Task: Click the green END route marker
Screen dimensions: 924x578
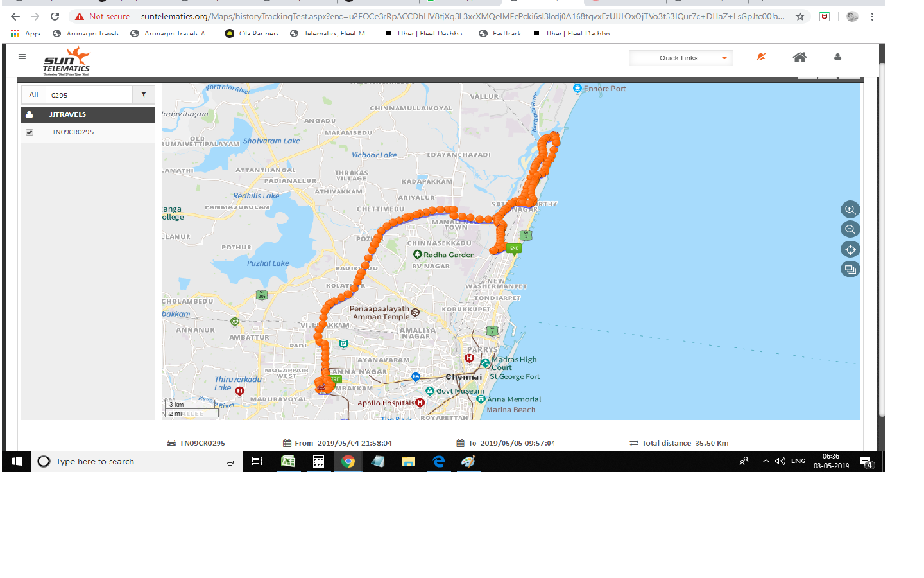Action: pos(514,249)
